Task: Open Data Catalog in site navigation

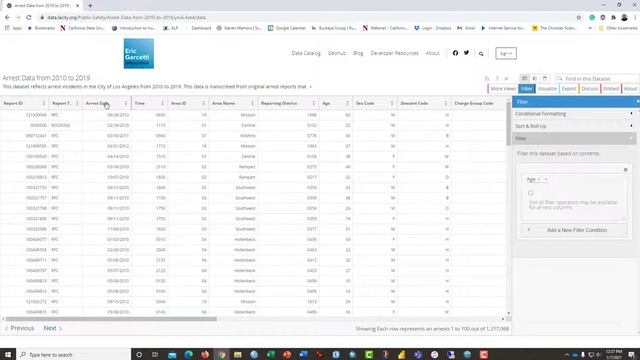Action: coord(306,53)
